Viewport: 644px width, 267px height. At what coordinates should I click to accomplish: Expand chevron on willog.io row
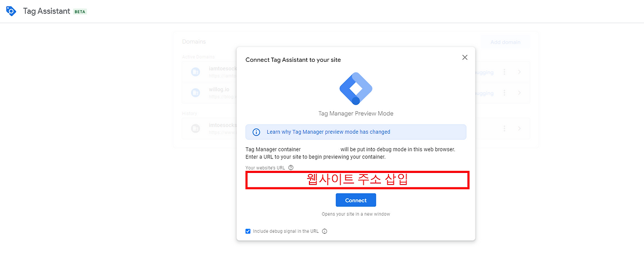[519, 93]
